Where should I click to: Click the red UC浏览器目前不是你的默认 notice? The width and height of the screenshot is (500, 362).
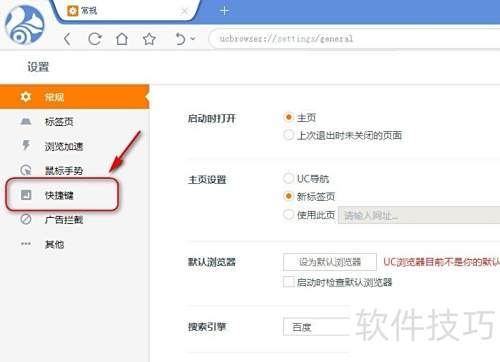[442, 262]
